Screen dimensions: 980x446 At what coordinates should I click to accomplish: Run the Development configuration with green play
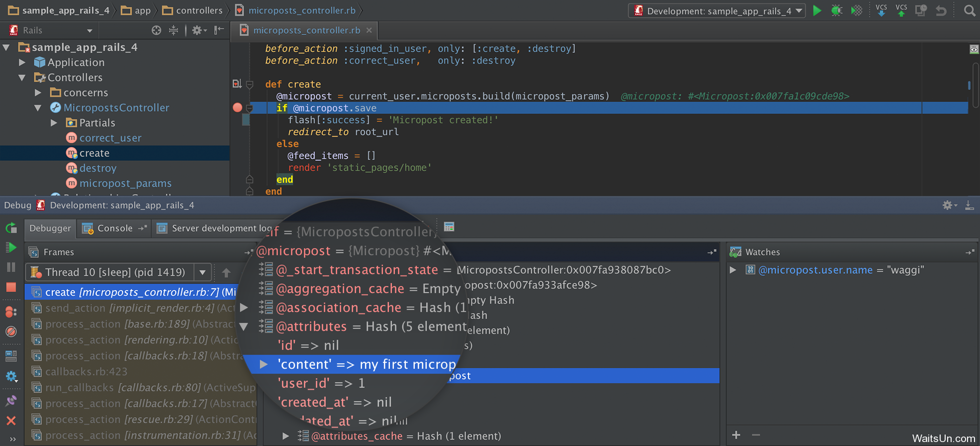pyautogui.click(x=817, y=10)
